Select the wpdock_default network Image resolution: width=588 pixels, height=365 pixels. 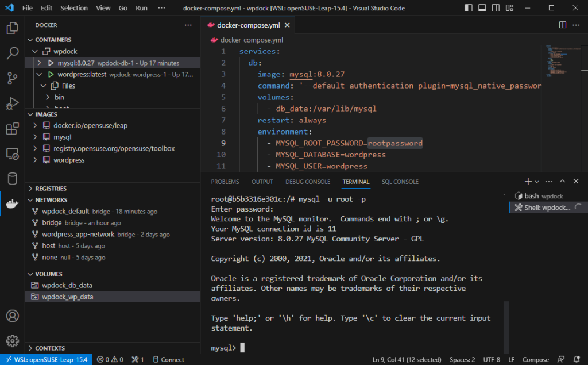pos(113,212)
